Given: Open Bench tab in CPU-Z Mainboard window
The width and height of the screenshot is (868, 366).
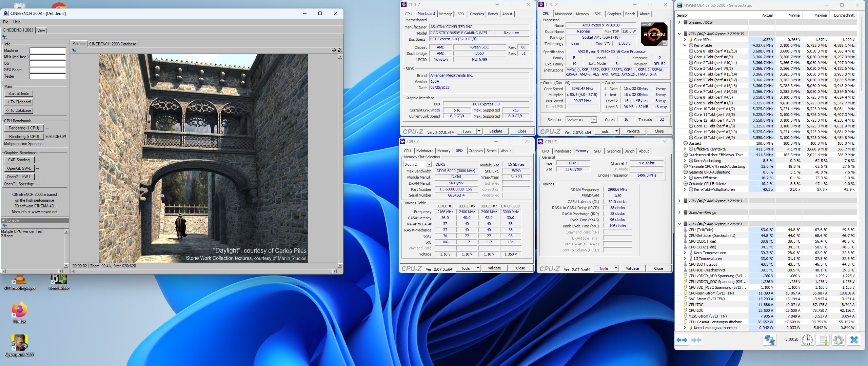Looking at the screenshot, I should coord(493,14).
